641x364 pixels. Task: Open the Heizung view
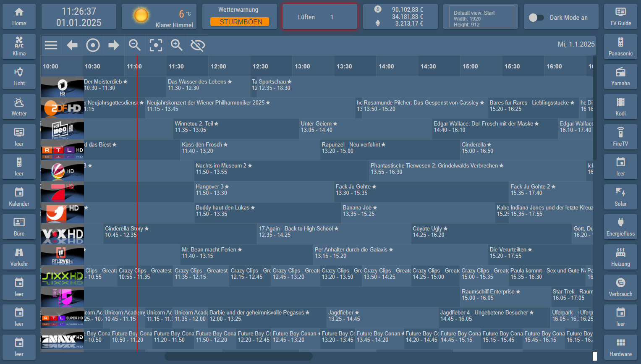(x=620, y=257)
